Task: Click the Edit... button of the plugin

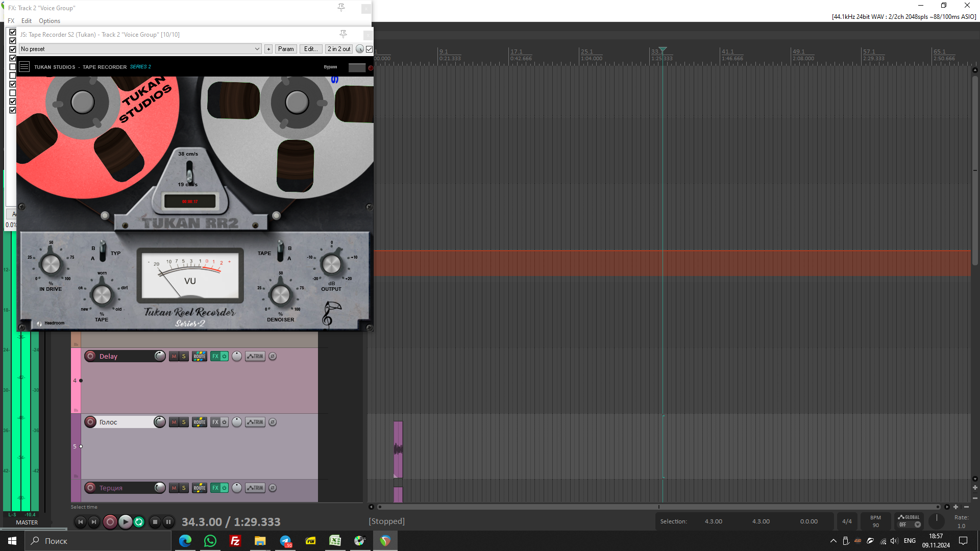Action: click(x=311, y=49)
